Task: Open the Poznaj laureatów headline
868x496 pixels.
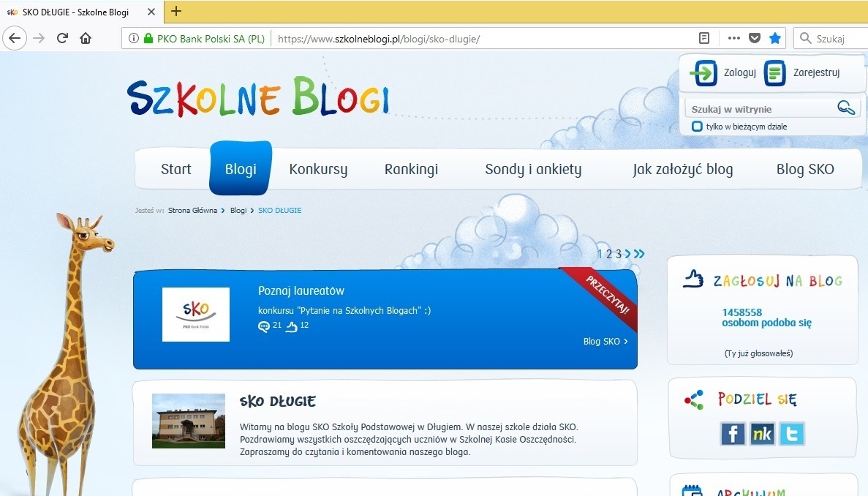Action: 301,290
